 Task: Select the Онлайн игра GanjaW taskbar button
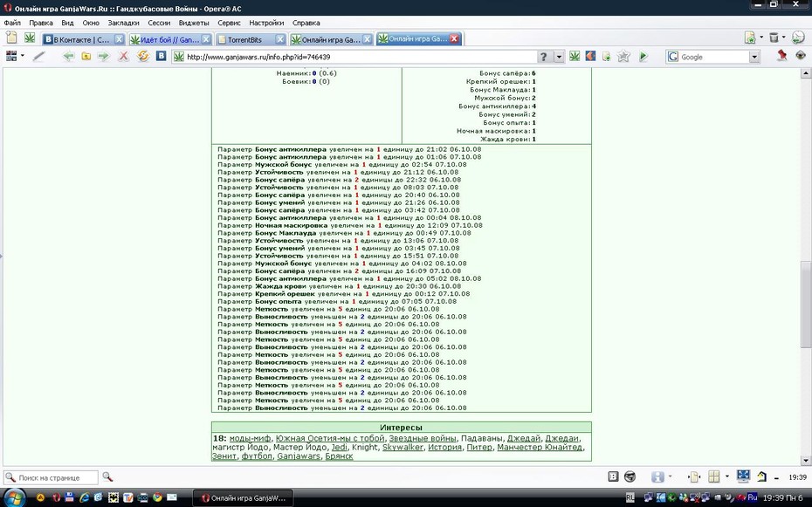coord(244,497)
